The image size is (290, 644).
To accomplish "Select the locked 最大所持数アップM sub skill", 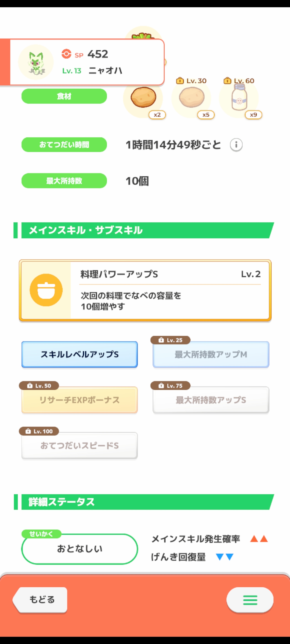I will point(211,354).
